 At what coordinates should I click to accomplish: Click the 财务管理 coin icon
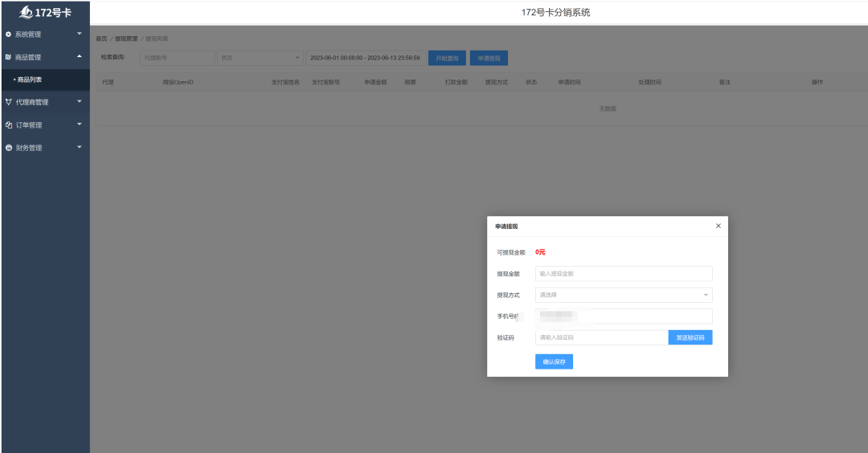(x=8, y=148)
